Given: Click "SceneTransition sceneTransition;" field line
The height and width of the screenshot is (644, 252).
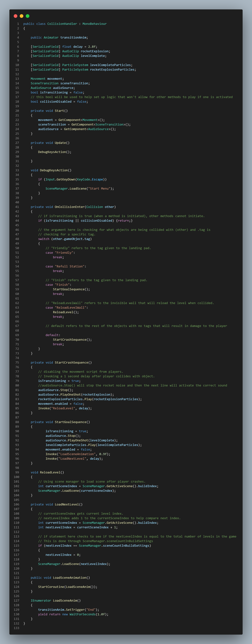Looking at the screenshot, I should pyautogui.click(x=60, y=83).
